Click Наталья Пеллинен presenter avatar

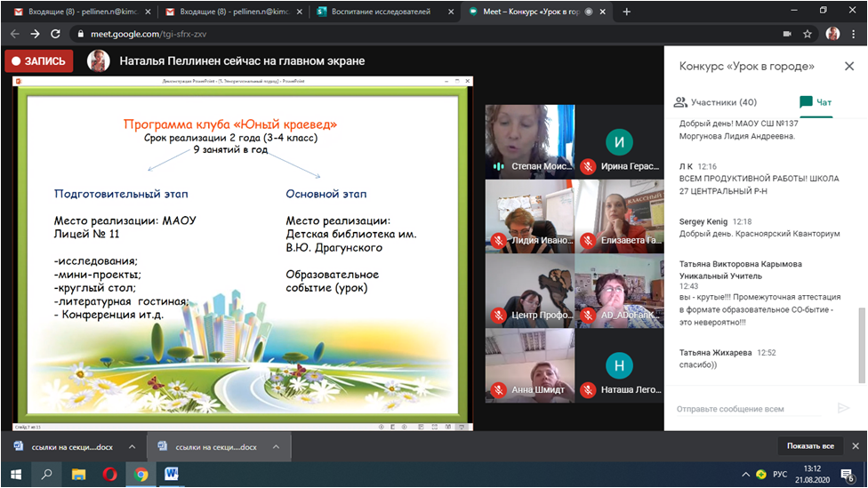point(99,60)
